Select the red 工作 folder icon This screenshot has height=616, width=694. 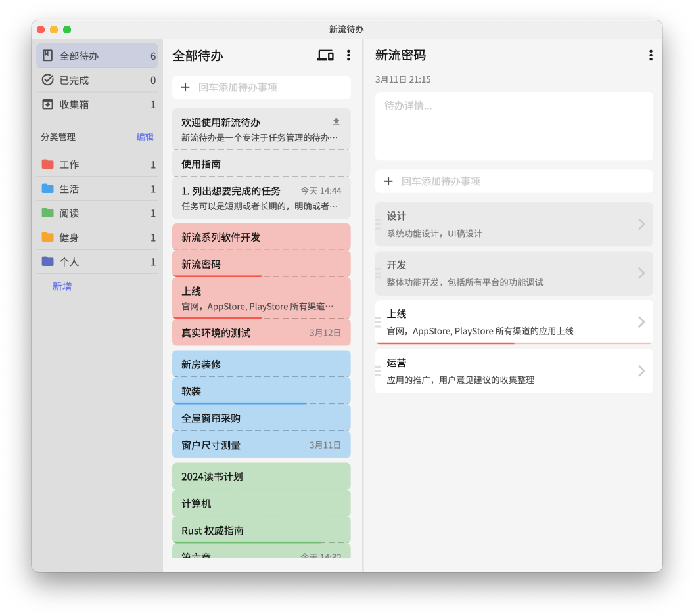point(47,164)
